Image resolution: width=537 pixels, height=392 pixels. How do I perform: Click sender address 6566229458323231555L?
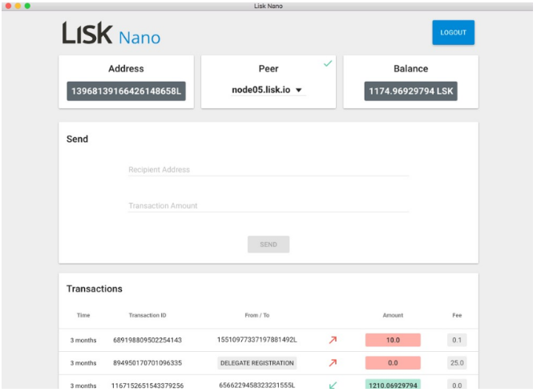(256, 385)
